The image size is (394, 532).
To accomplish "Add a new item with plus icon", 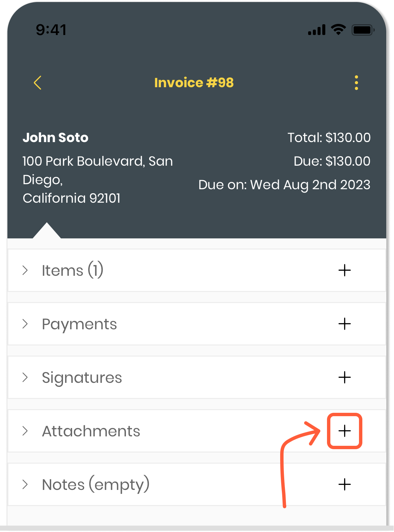I will pos(344,270).
